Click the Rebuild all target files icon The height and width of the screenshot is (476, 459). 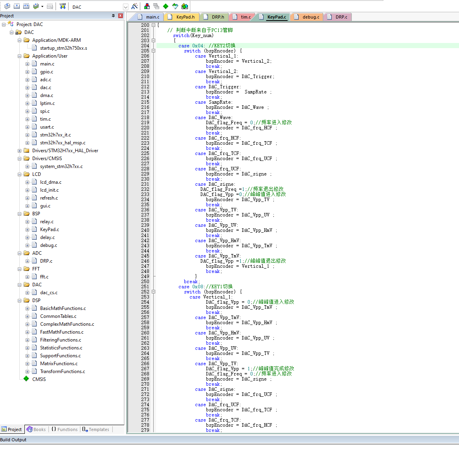click(26, 6)
